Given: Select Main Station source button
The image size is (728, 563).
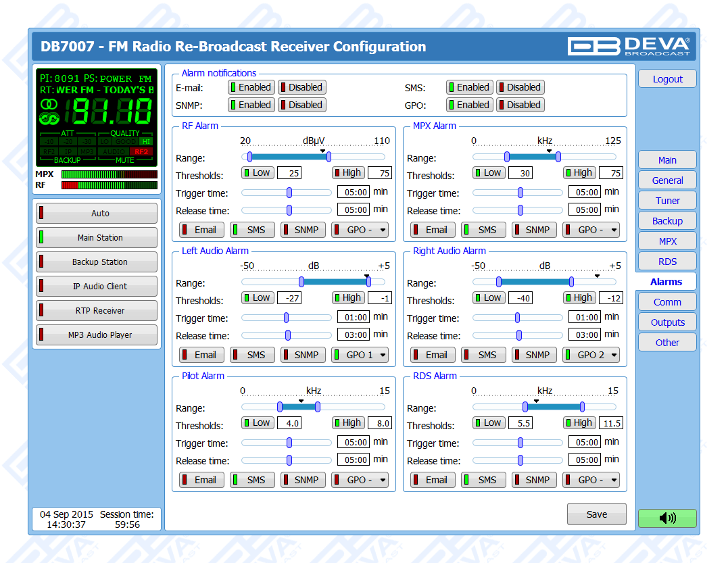Looking at the screenshot, I should click(x=97, y=238).
